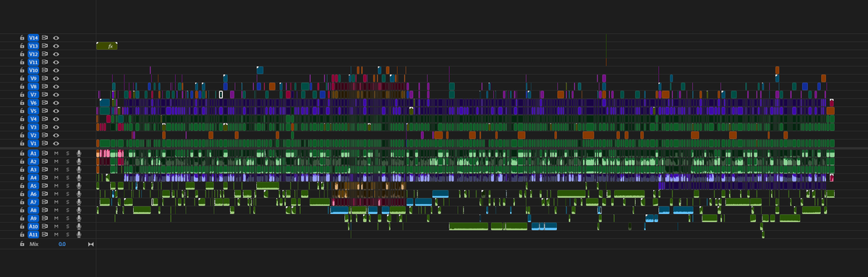This screenshot has height=277, width=868.
Task: Toggle targeting for track V6
Action: [x=33, y=103]
